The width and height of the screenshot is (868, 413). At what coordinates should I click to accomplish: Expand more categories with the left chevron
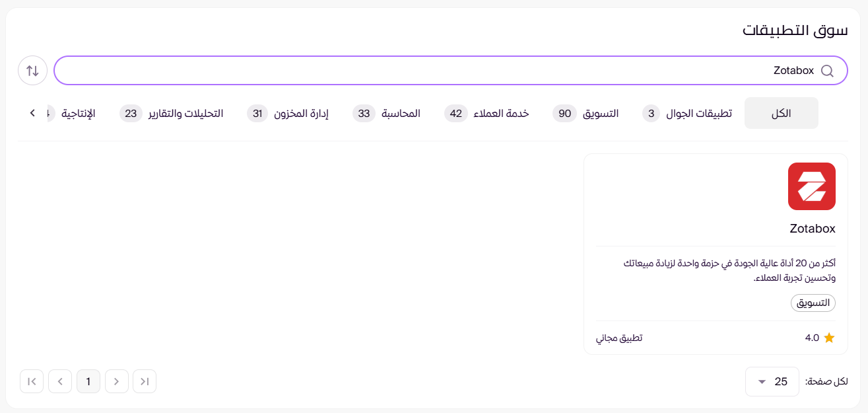[x=32, y=113]
